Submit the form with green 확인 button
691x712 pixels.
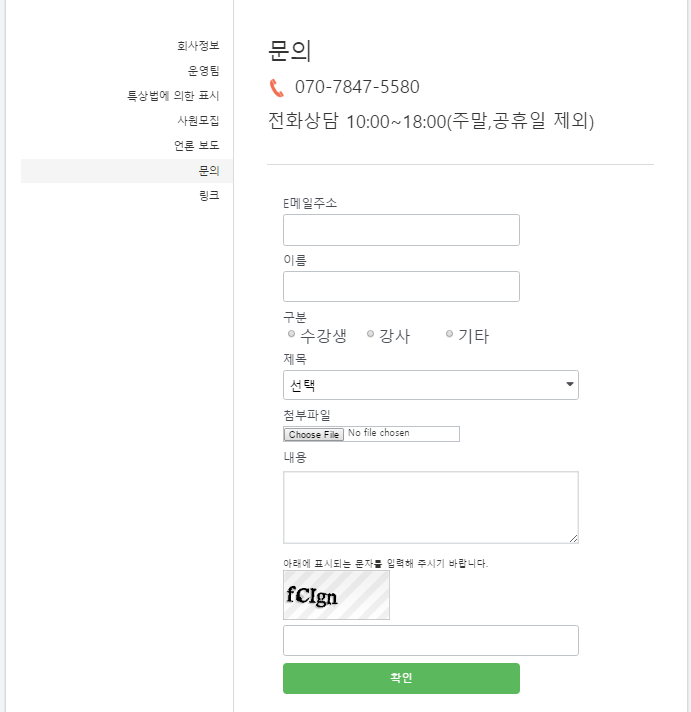click(401, 678)
